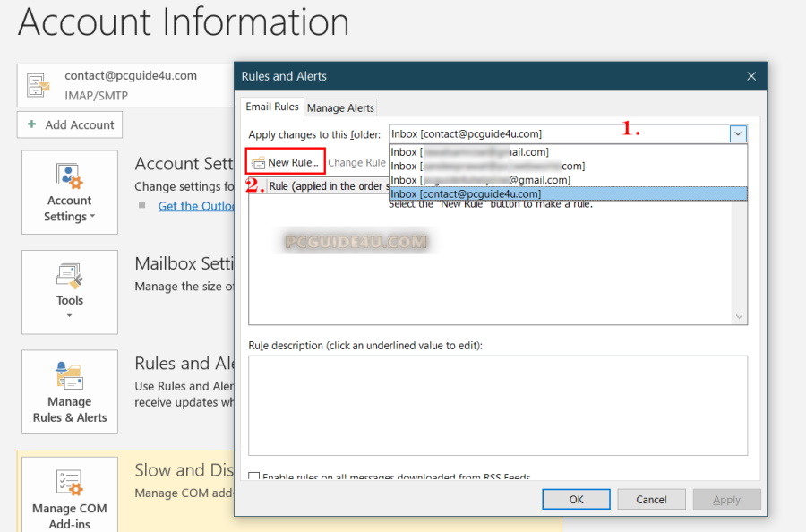Switch to the Manage Alerts tab
The image size is (806, 532).
[x=340, y=107]
